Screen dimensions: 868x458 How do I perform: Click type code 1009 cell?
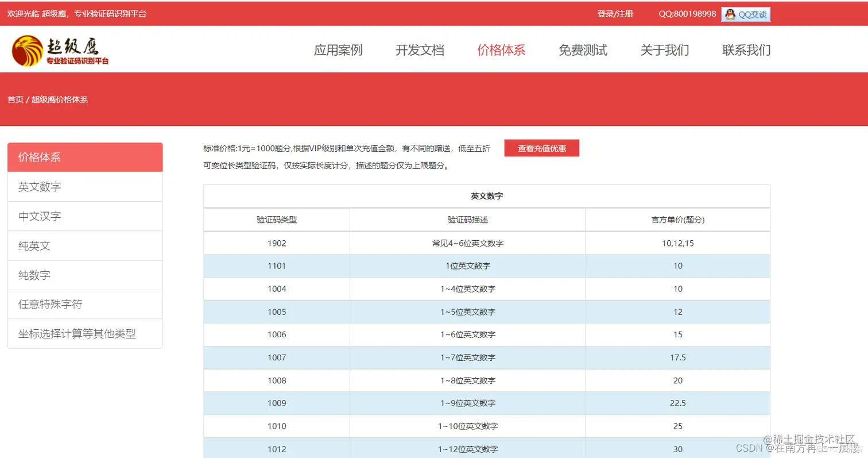(277, 403)
